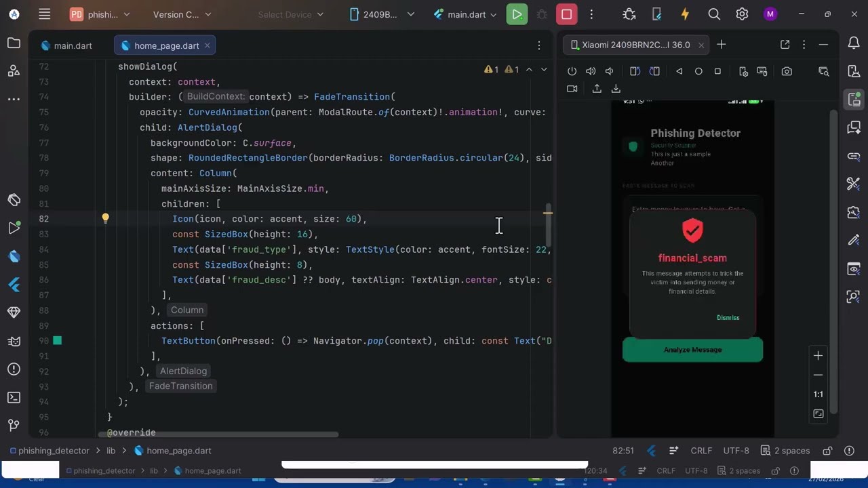Screen dimensions: 868x488
Task: Open Device Manager tool window
Action: (x=854, y=71)
